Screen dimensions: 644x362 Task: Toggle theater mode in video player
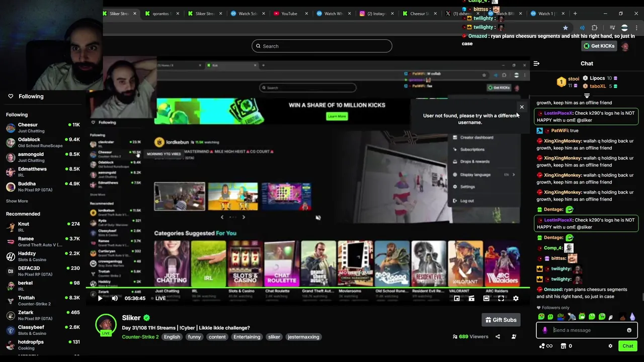pyautogui.click(x=486, y=299)
